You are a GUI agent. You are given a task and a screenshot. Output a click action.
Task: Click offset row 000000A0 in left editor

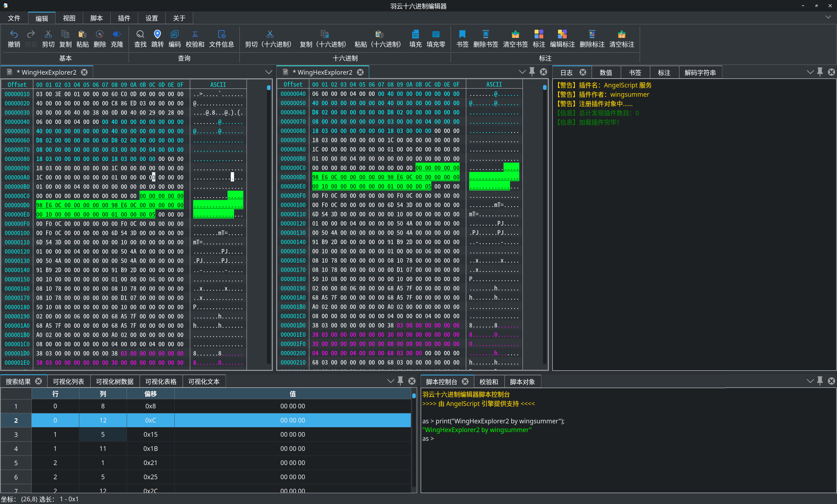point(17,177)
